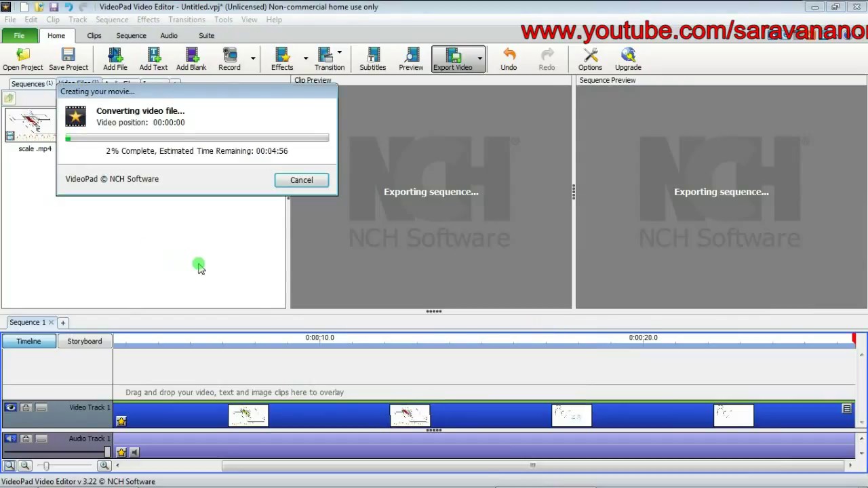Expand the Record dropdown arrow
Viewport: 868px width, 488px height.
click(x=253, y=59)
